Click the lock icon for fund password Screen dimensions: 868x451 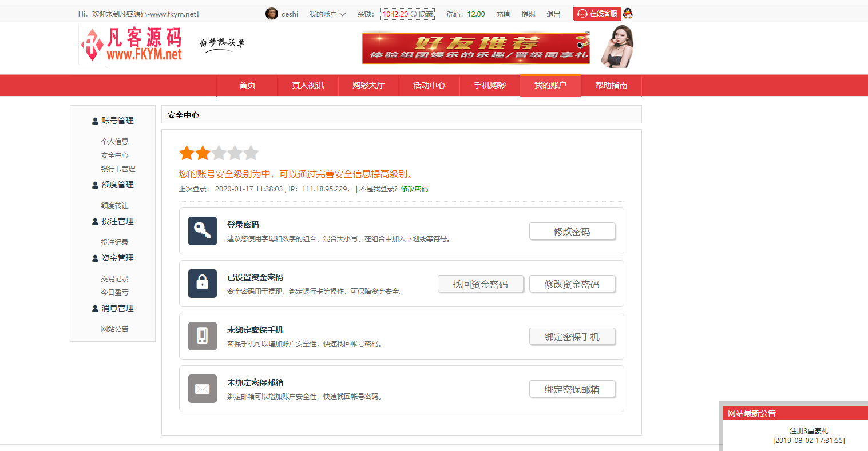(202, 284)
